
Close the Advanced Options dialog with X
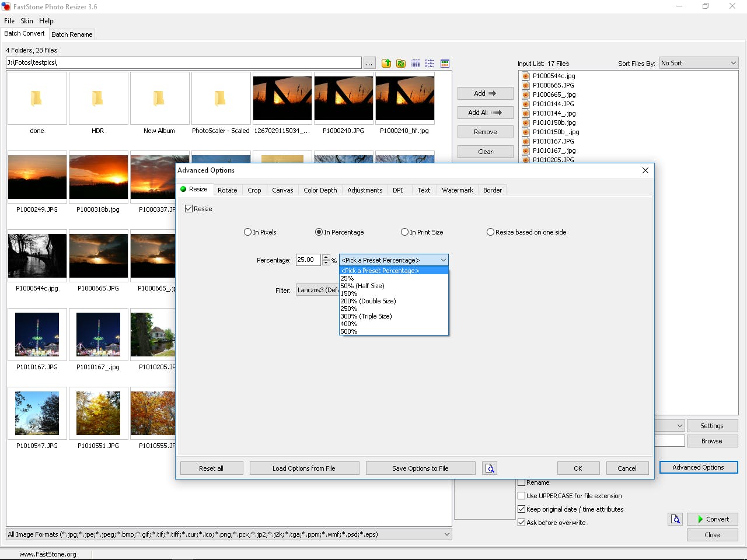pos(645,170)
